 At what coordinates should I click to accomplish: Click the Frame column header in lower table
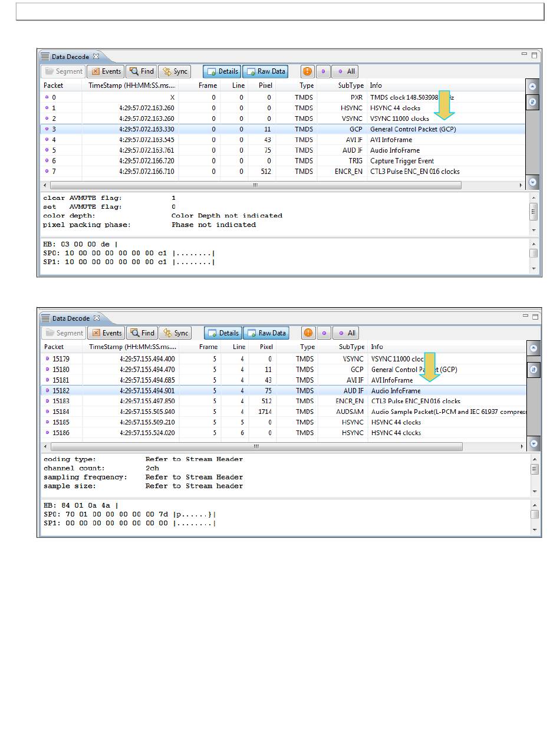point(208,347)
